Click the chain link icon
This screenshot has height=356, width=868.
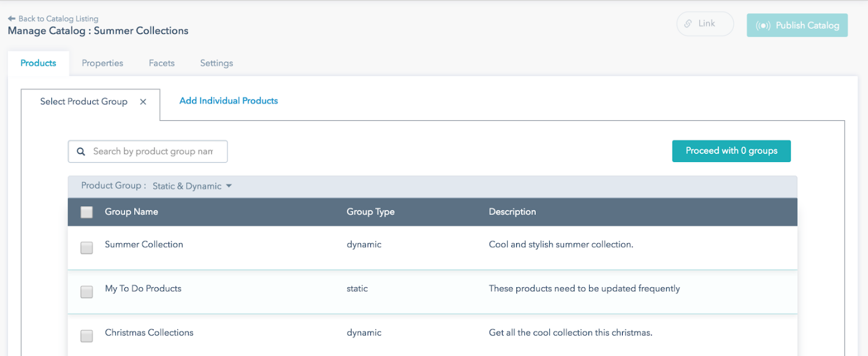point(688,24)
